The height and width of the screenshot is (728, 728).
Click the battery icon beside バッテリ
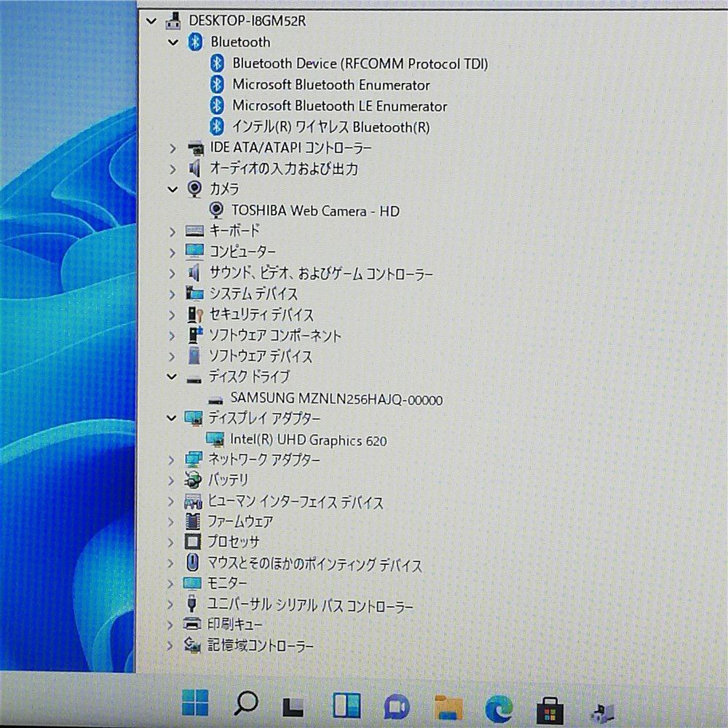193,480
